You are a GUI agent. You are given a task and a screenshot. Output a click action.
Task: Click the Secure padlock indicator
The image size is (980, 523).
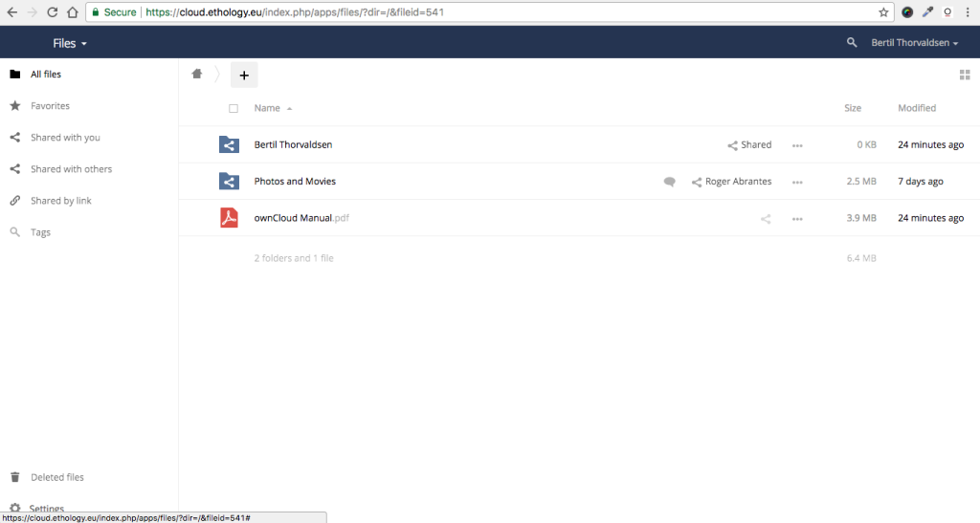pos(114,11)
